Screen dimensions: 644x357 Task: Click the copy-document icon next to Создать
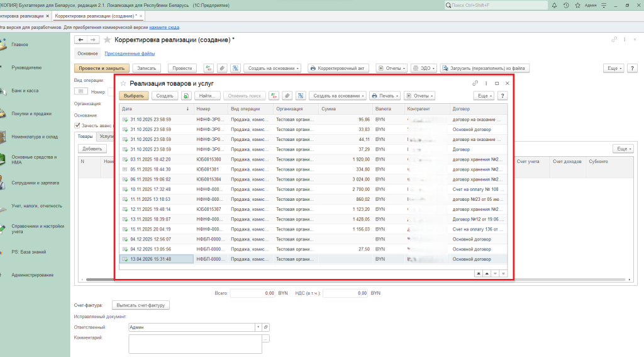tap(186, 96)
